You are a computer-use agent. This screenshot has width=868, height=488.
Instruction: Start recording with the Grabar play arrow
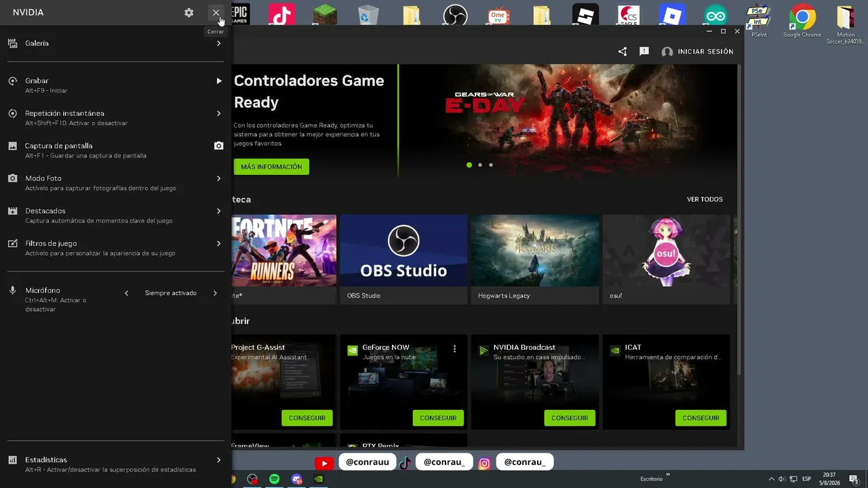pos(218,81)
